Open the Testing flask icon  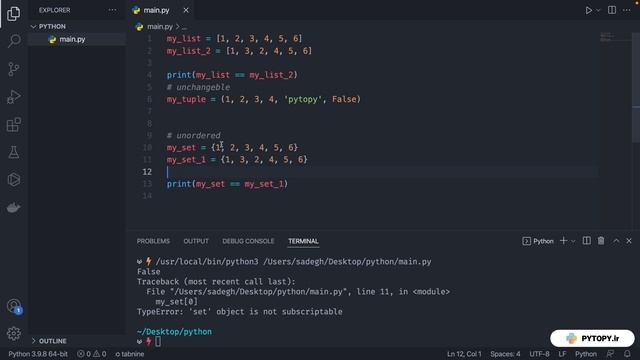13,152
